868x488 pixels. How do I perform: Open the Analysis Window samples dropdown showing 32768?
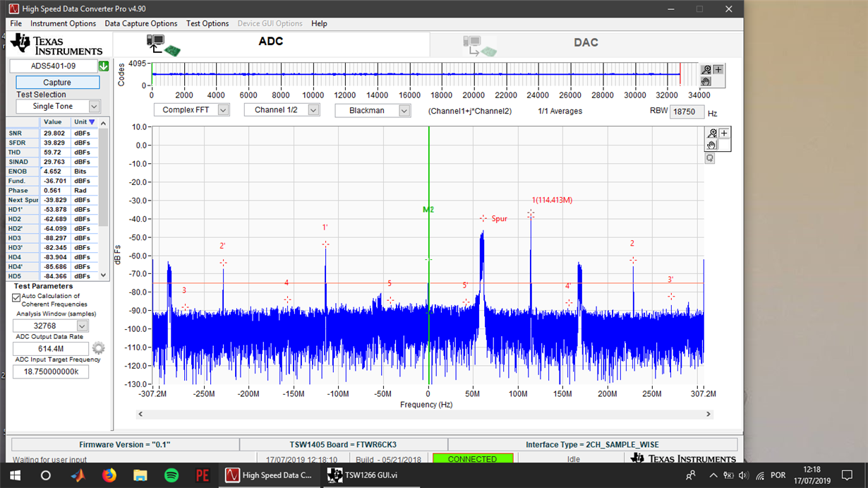[x=83, y=326]
